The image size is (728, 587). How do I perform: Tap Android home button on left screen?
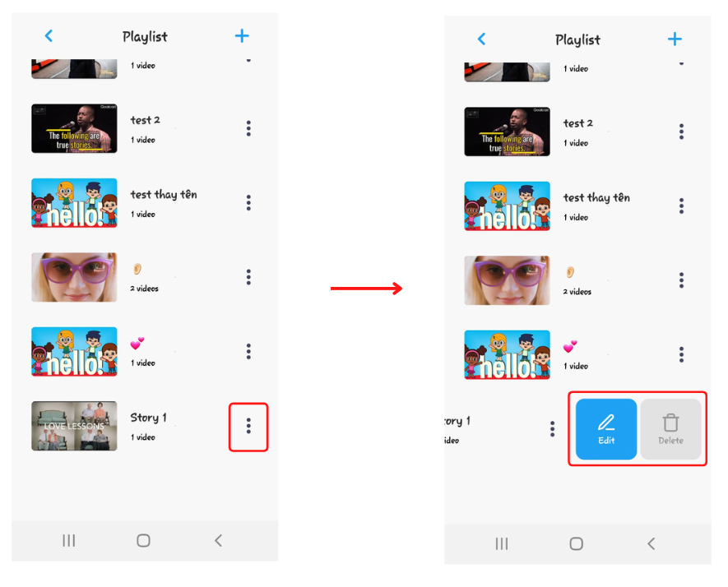pos(143,541)
